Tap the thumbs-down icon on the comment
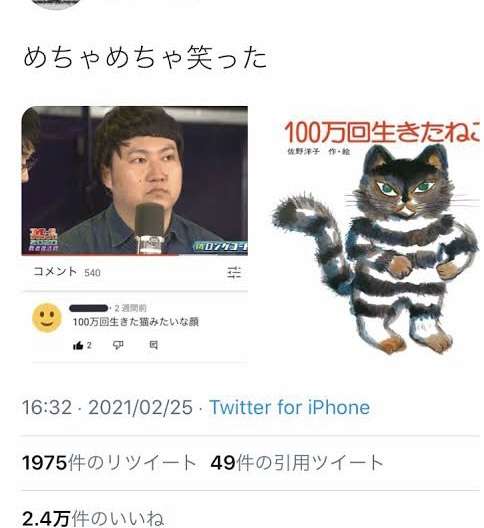Screen dimensions: 484x528 tap(118, 345)
